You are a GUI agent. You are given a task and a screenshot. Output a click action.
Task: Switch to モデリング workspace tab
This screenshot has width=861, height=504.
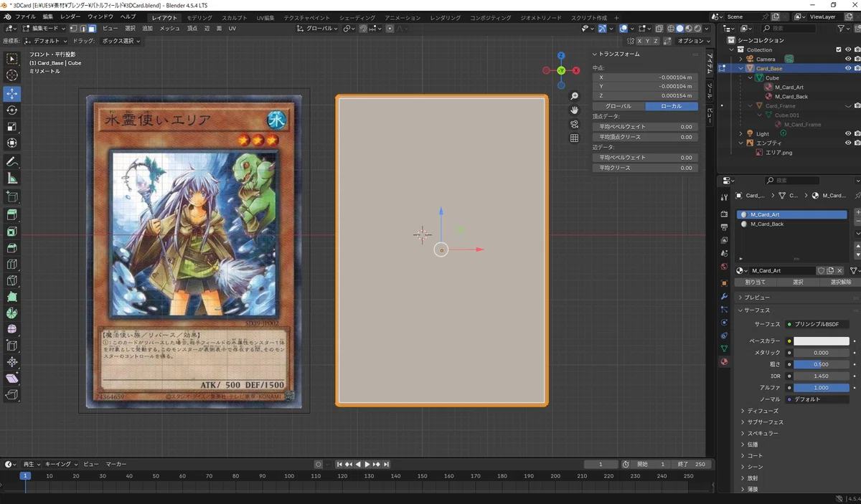199,17
